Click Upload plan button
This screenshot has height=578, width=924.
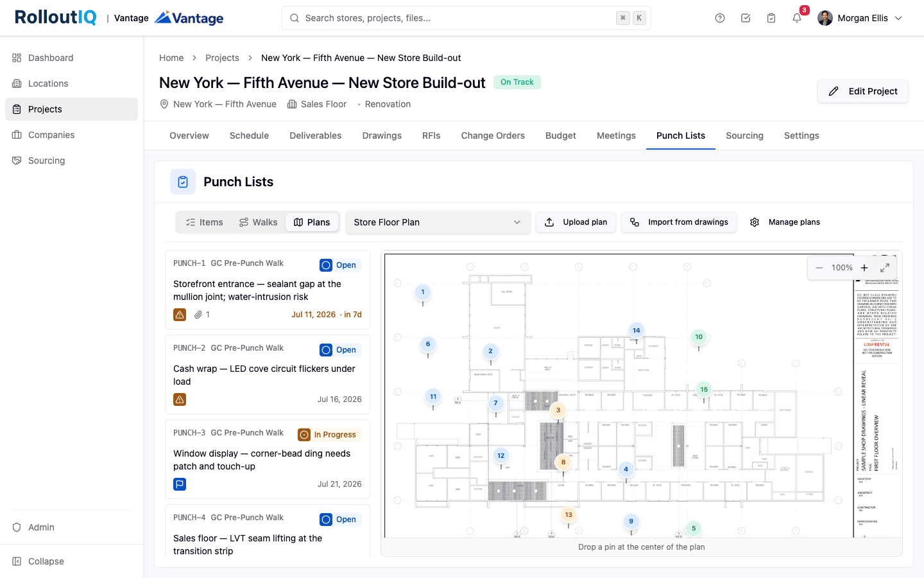coord(576,222)
